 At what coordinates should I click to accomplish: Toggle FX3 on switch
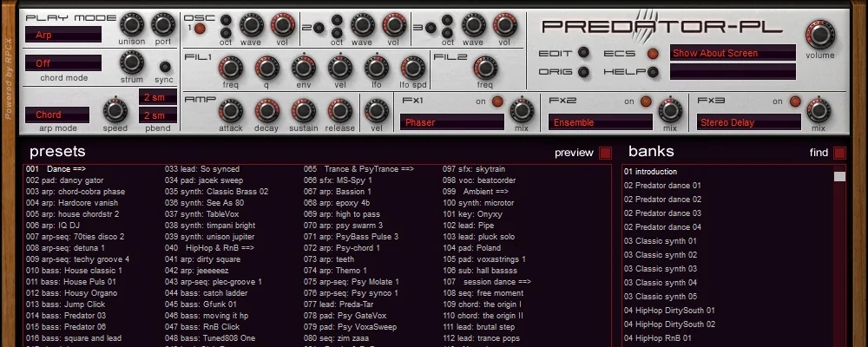(x=795, y=101)
